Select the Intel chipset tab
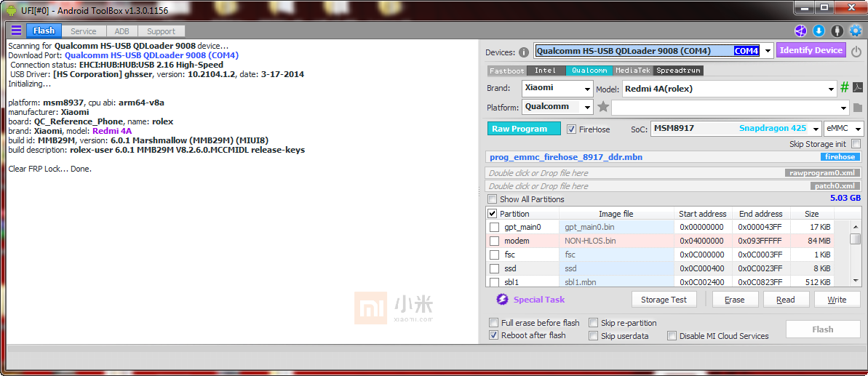The height and width of the screenshot is (376, 868). click(545, 71)
